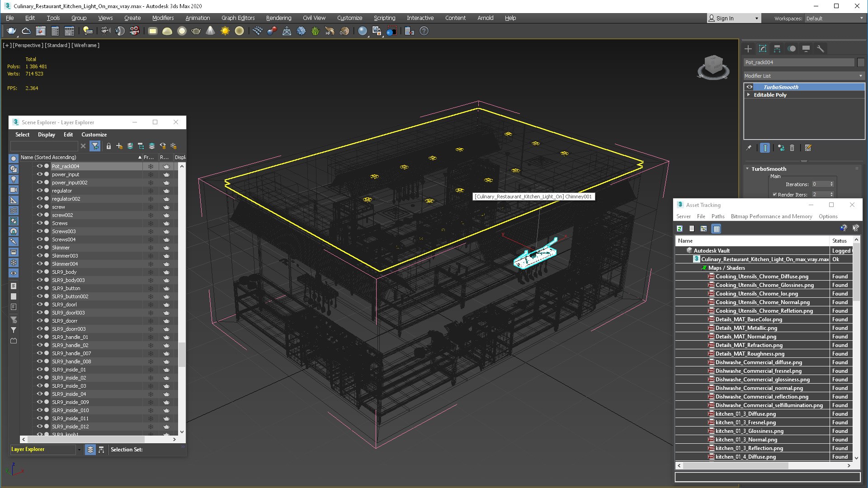The height and width of the screenshot is (488, 868).
Task: Collapse the Maps / Shaders tree node
Action: click(x=704, y=268)
